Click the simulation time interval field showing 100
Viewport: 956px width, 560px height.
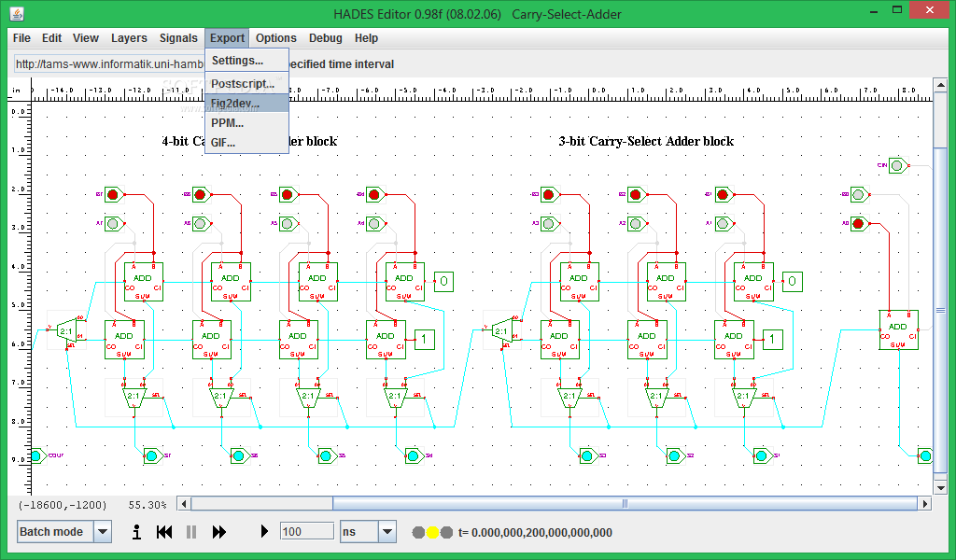pos(306,531)
